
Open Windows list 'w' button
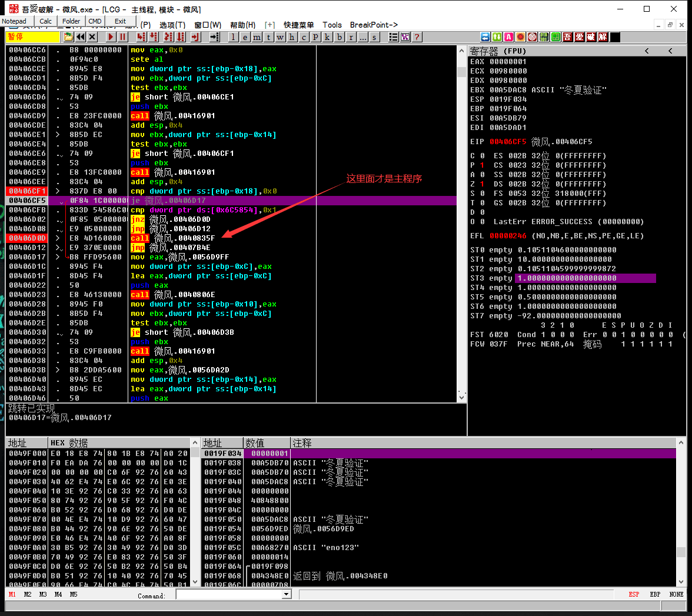pyautogui.click(x=280, y=37)
